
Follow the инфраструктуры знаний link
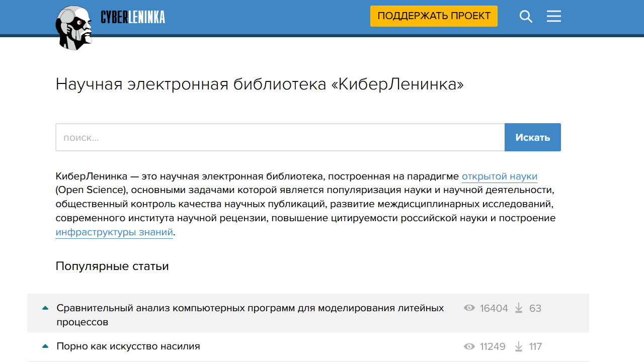click(114, 232)
